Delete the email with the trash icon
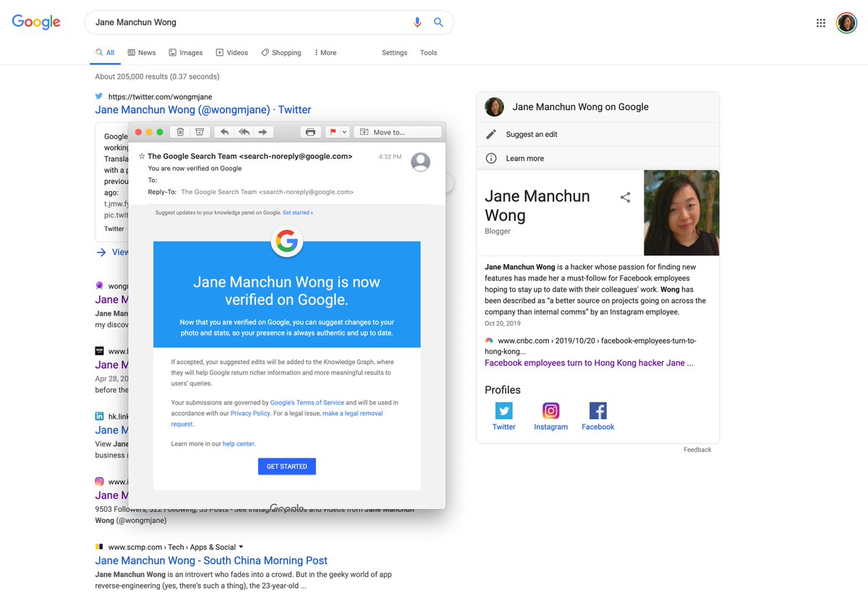Image resolution: width=868 pixels, height=600 pixels. tap(180, 132)
